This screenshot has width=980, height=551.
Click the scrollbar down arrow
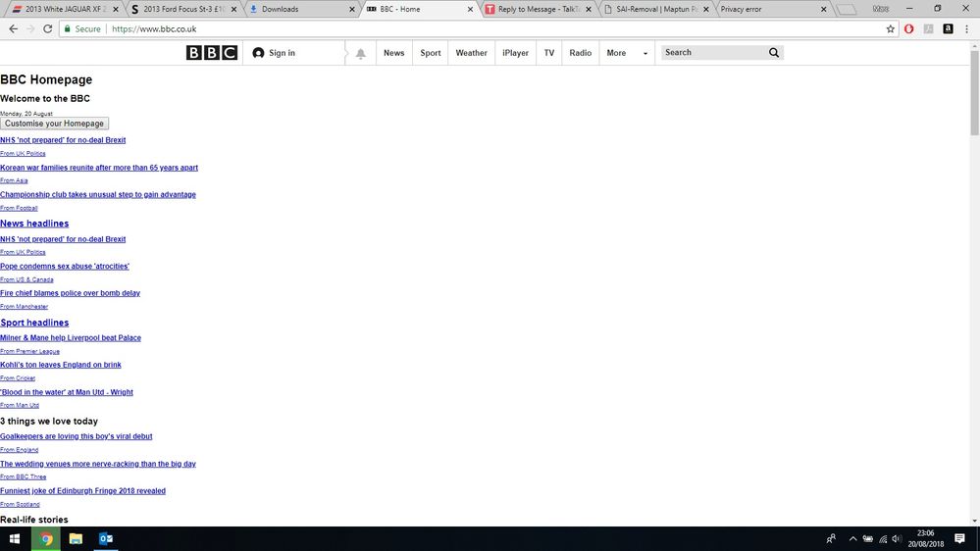tap(974, 521)
